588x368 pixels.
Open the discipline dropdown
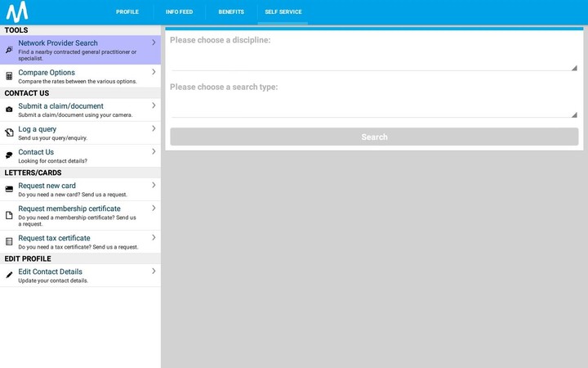click(x=374, y=60)
